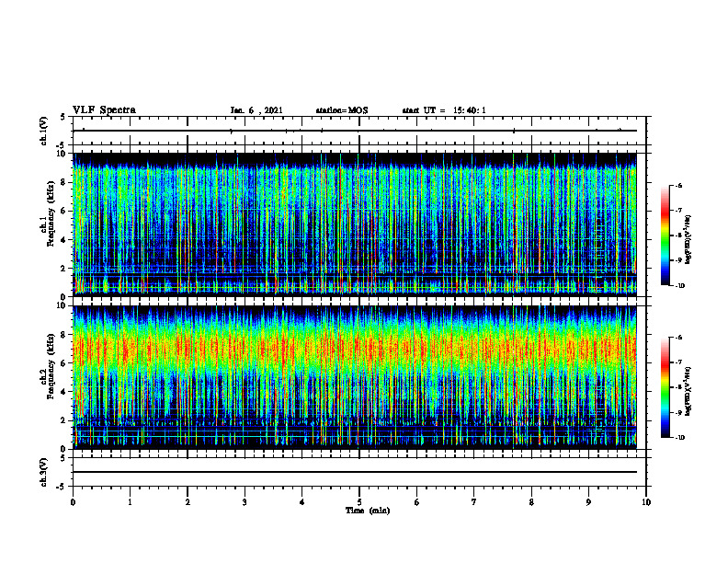Select the "Time (min)" axis title

coord(368,511)
